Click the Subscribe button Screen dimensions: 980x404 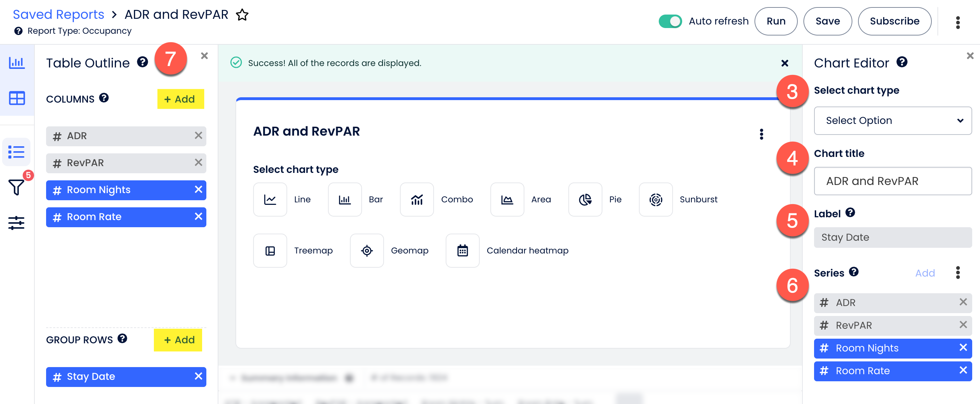point(894,21)
